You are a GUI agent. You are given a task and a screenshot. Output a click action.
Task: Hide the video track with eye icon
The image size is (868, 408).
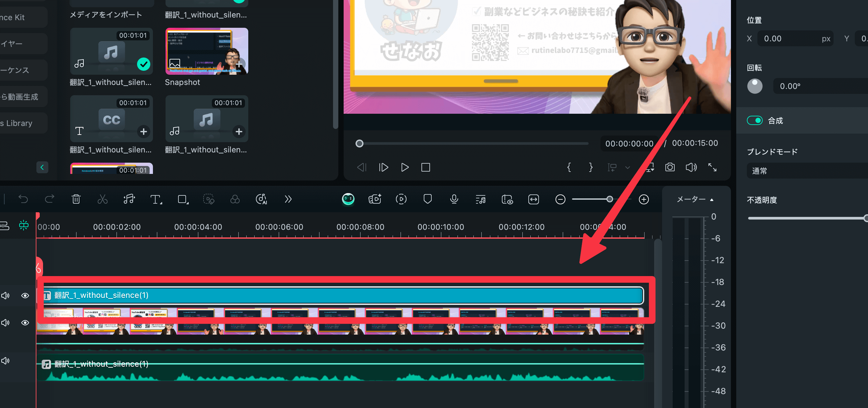(25, 322)
